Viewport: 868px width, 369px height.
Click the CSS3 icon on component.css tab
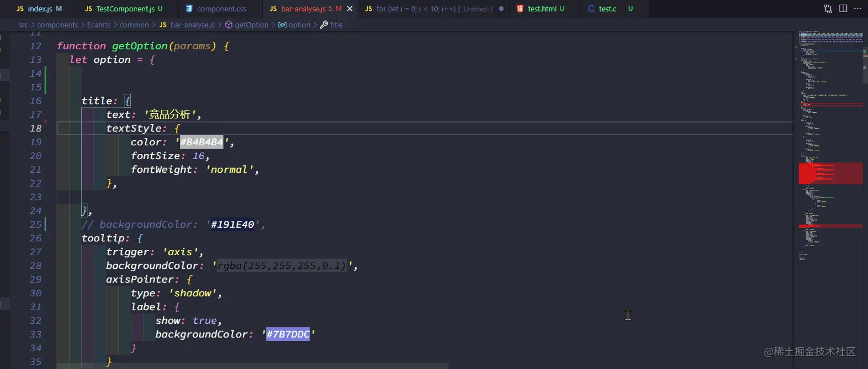point(190,9)
